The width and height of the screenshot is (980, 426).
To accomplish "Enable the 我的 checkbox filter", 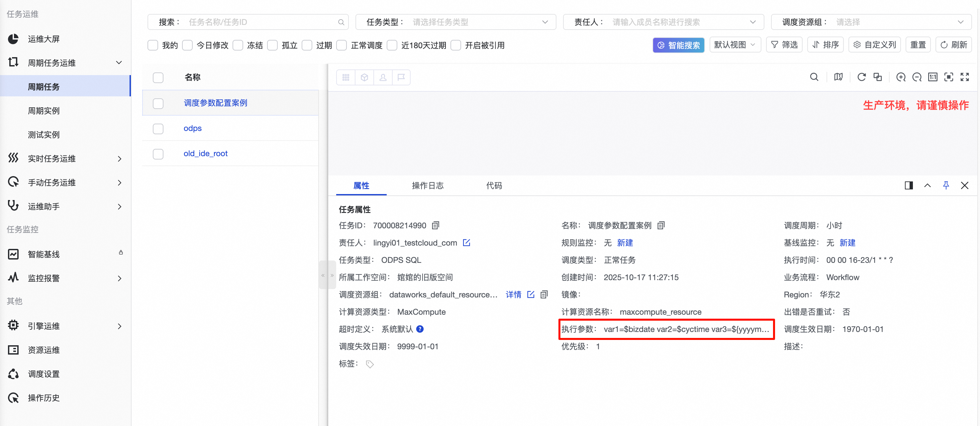I will click(x=152, y=45).
